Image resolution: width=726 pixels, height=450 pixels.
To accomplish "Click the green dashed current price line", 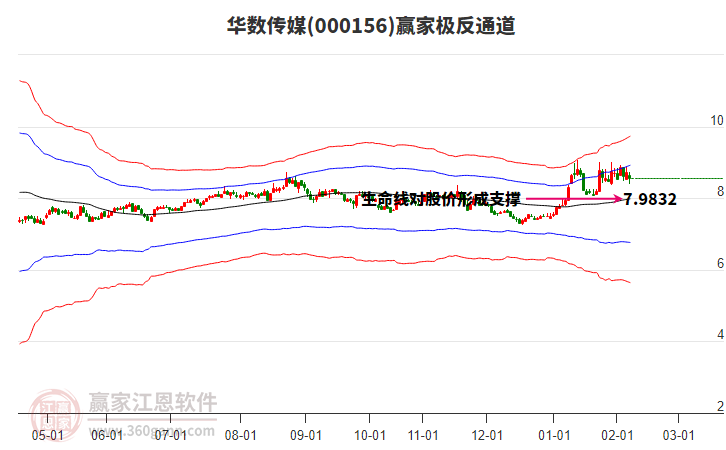I will click(677, 178).
